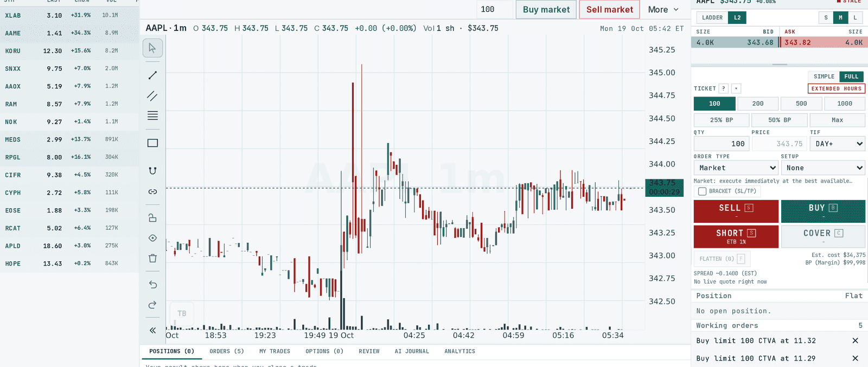Click the red SELL button
The height and width of the screenshot is (367, 868).
(736, 211)
